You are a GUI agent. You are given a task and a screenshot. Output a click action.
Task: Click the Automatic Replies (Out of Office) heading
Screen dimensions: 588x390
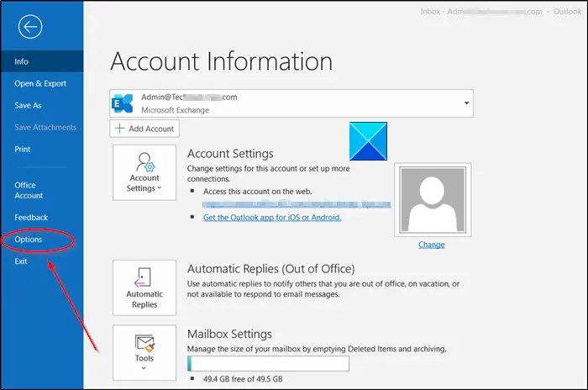point(271,269)
